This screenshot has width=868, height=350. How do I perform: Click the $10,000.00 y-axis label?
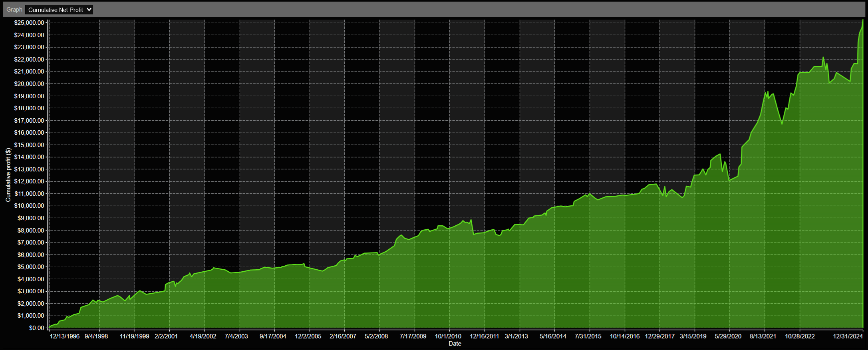click(29, 206)
